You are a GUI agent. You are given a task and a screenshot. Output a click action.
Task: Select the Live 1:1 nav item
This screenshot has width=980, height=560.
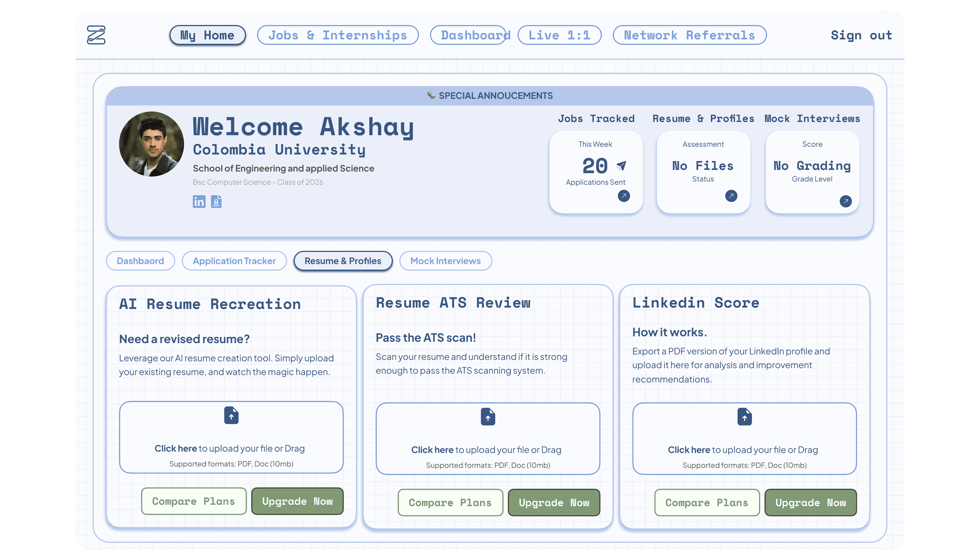point(559,35)
